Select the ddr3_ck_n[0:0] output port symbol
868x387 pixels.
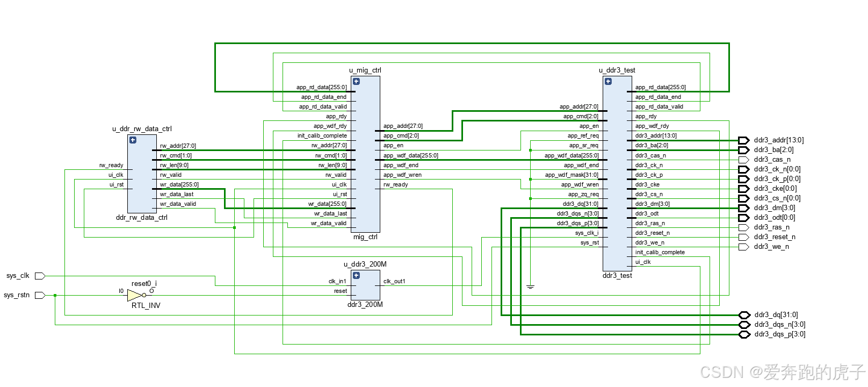[x=743, y=169]
